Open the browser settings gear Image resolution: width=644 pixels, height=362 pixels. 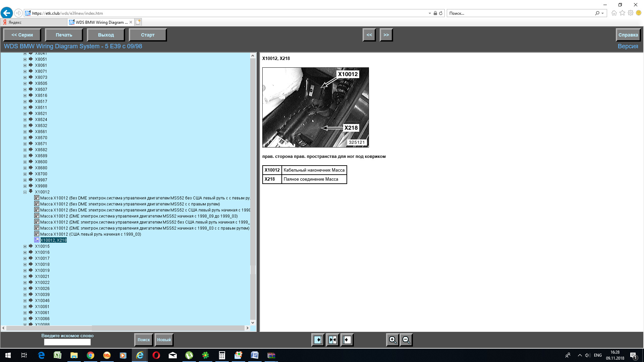(631, 13)
